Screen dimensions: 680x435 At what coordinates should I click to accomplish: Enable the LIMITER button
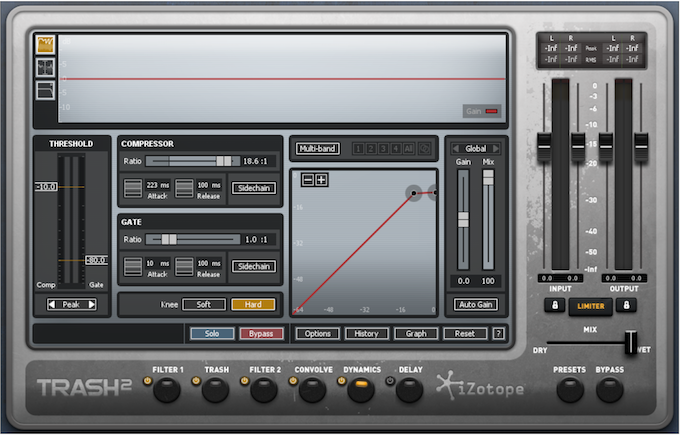pyautogui.click(x=591, y=306)
